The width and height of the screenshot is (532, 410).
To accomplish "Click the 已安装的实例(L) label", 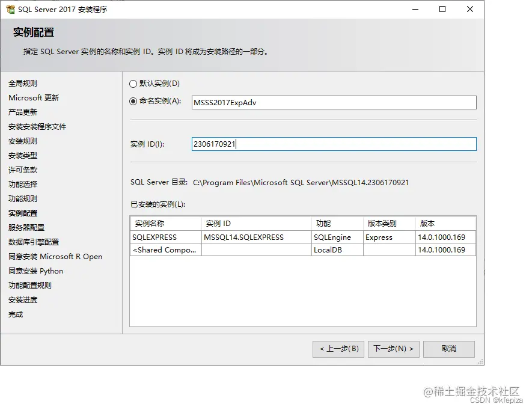I will (157, 204).
